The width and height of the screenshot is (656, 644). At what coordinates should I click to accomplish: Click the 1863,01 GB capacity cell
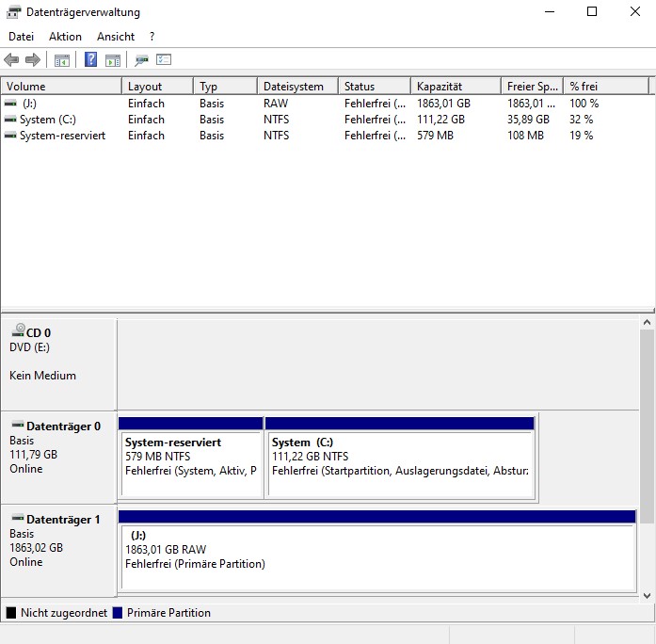[x=443, y=104]
